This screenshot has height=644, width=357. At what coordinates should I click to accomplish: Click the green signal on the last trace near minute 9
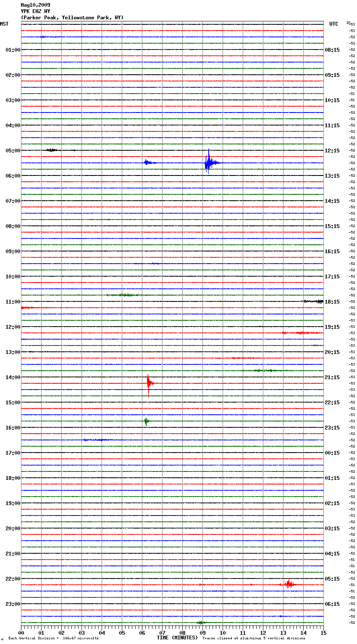point(202,623)
